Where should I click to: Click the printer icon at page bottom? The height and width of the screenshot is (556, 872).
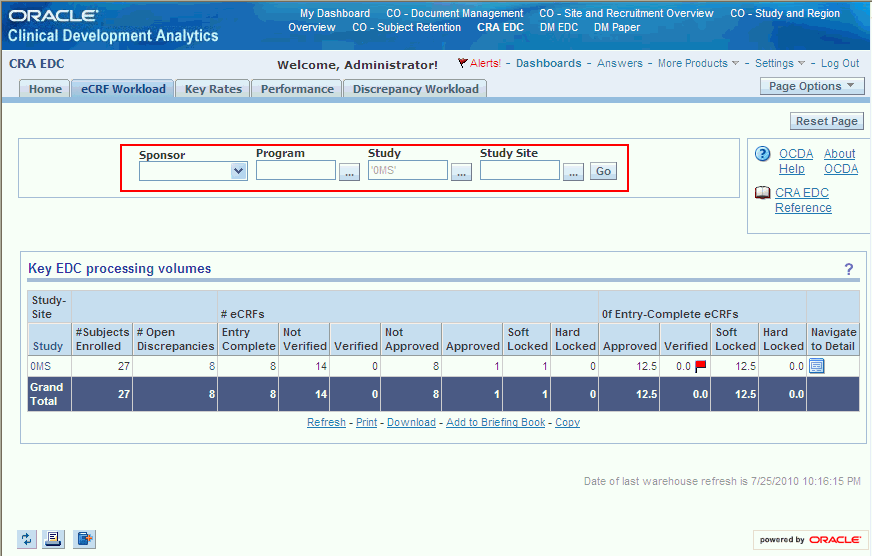click(x=53, y=538)
